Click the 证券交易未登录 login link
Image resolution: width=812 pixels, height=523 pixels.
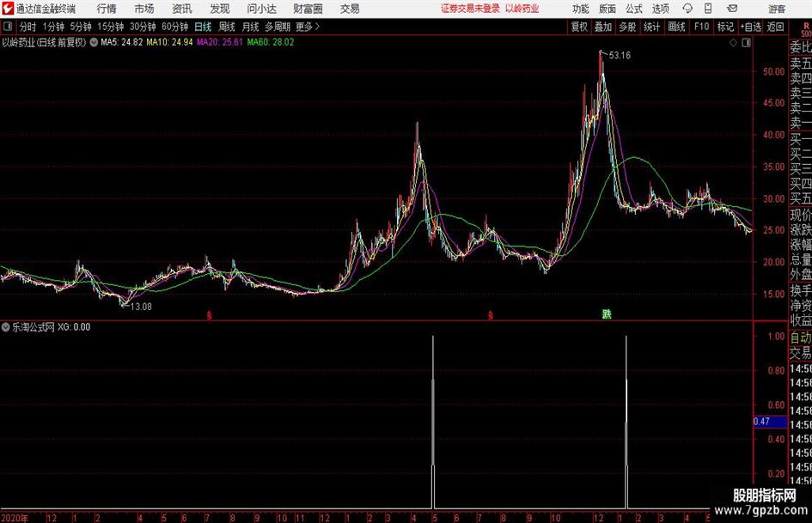470,9
